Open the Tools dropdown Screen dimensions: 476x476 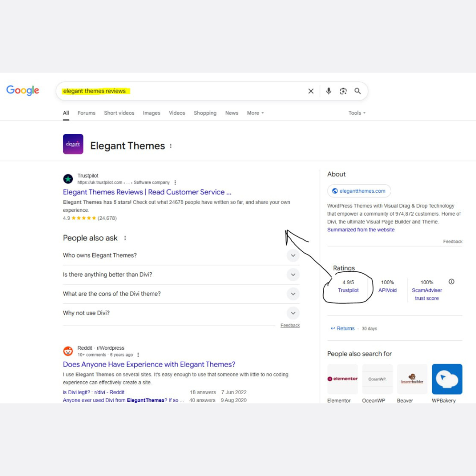pyautogui.click(x=357, y=113)
